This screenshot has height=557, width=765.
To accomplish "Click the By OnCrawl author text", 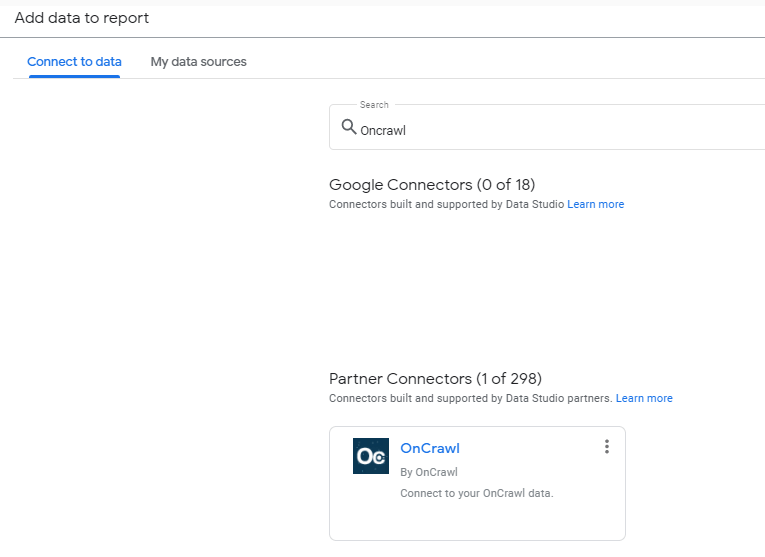I will click(429, 472).
